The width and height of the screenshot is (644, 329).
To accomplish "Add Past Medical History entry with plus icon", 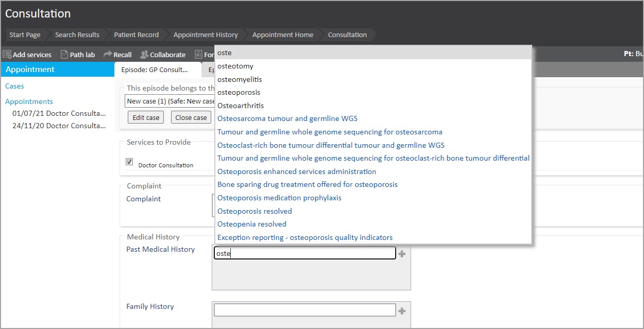I will [x=402, y=254].
